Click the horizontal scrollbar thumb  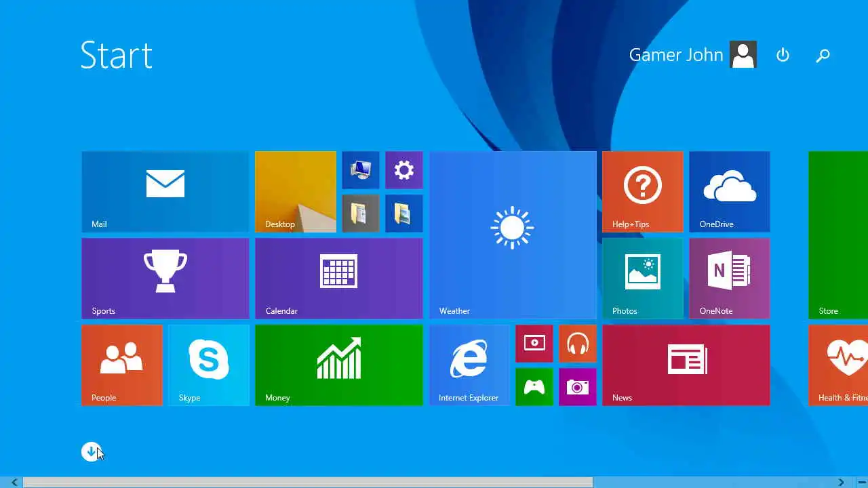308,483
